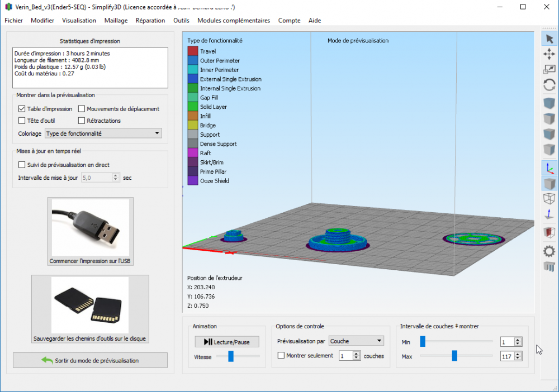Click the Max layer value field showing 117
The image size is (559, 392).
[x=508, y=356]
